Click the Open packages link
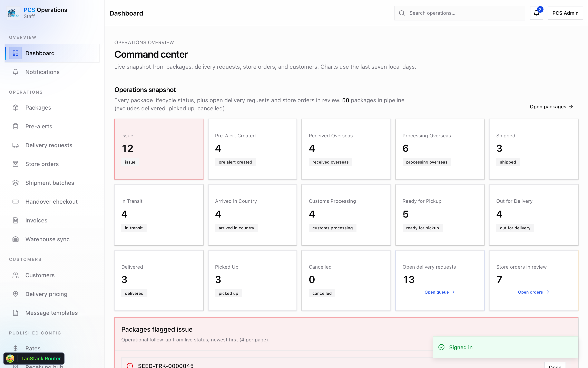The image size is (588, 368). click(551, 107)
